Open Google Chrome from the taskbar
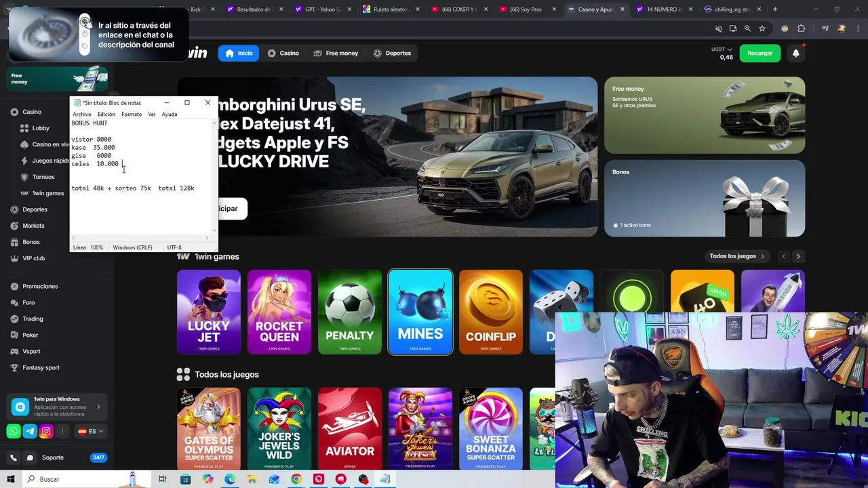 click(x=296, y=479)
